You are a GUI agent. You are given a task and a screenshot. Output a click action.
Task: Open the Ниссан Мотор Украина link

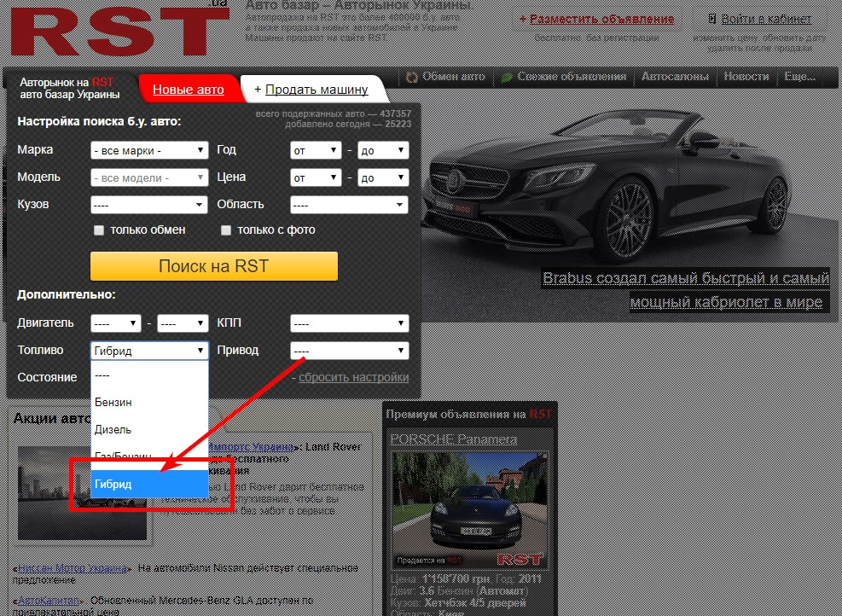pyautogui.click(x=72, y=568)
